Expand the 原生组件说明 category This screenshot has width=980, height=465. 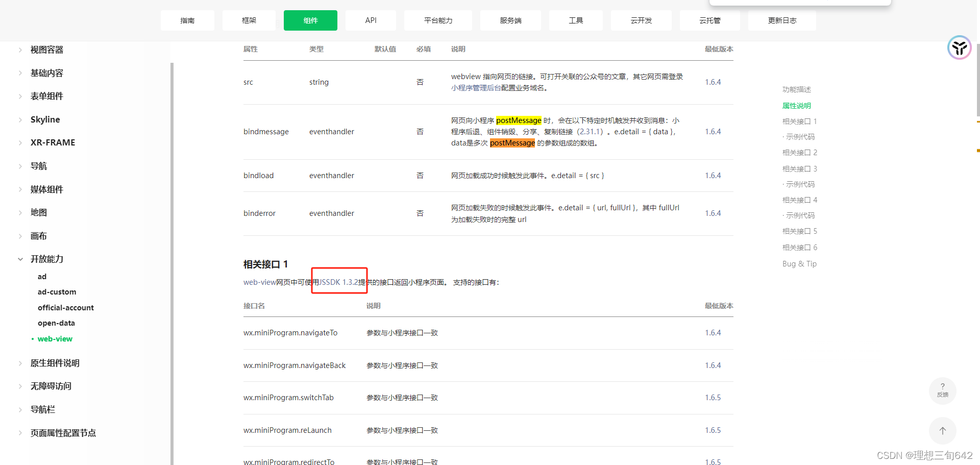coord(55,362)
